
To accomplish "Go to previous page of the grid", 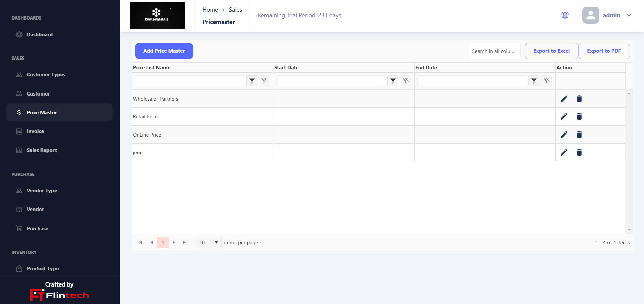I will tap(152, 242).
